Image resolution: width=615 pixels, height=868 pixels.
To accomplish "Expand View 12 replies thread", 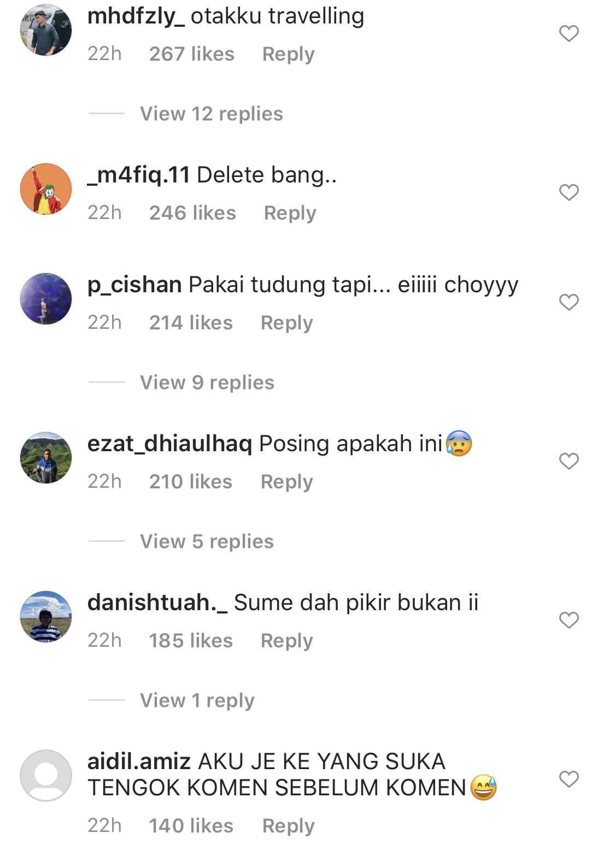I will 212,114.
